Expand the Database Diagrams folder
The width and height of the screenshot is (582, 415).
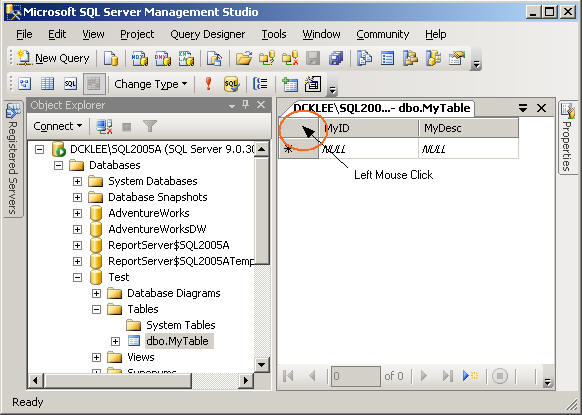pos(96,293)
